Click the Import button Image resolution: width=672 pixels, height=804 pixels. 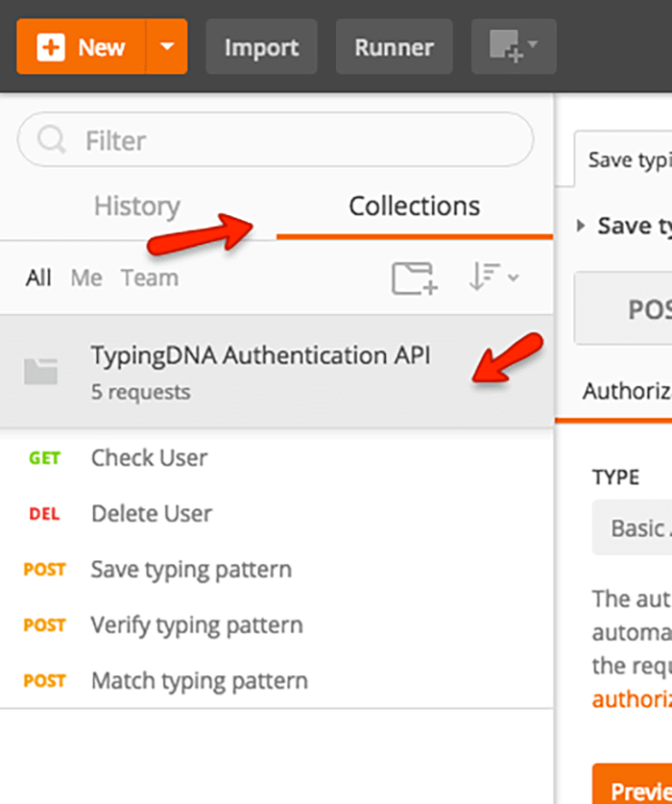coord(261,47)
